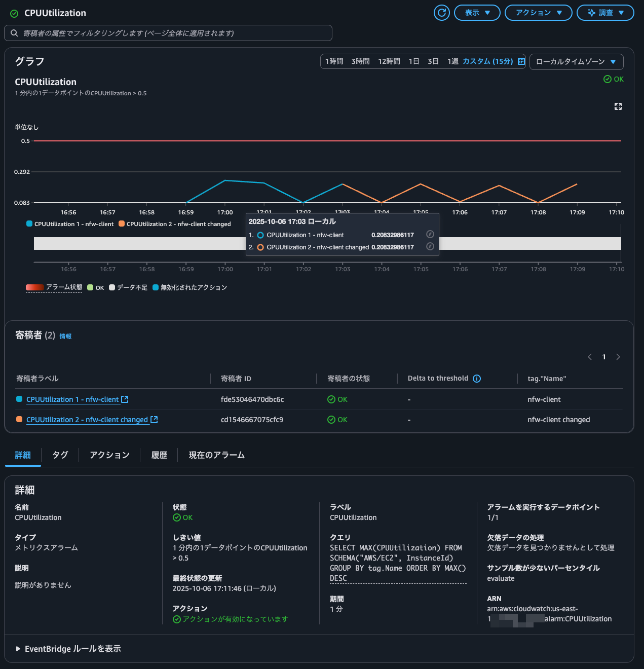Viewport: 644px width, 669px height.
Task: Click the fullscreen graph expand icon
Action: click(x=618, y=106)
